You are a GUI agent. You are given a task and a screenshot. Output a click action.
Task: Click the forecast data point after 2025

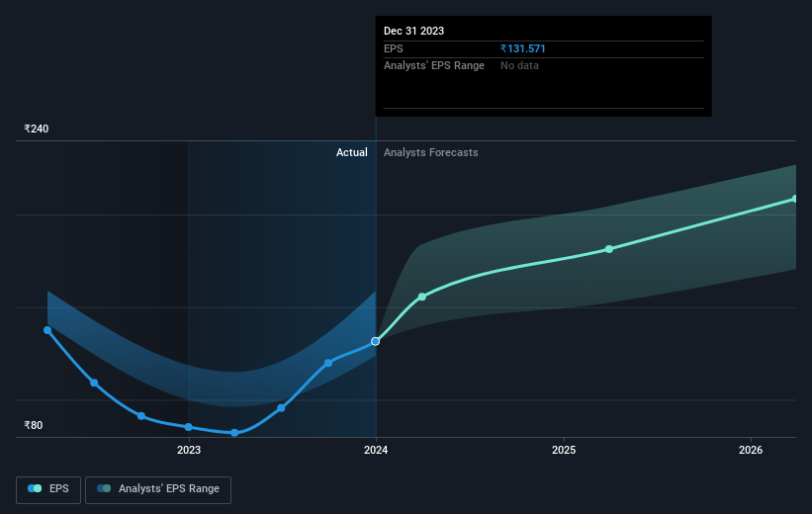pyautogui.click(x=609, y=249)
